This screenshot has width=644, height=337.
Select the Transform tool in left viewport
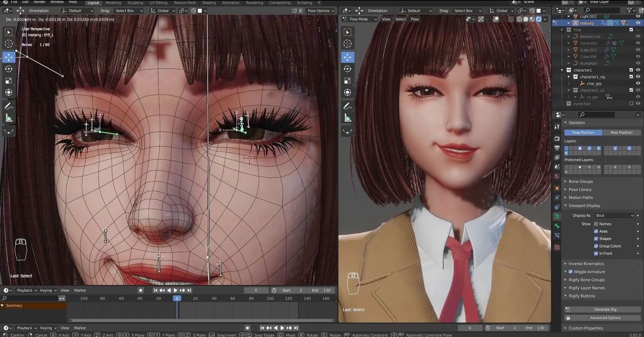(x=9, y=93)
